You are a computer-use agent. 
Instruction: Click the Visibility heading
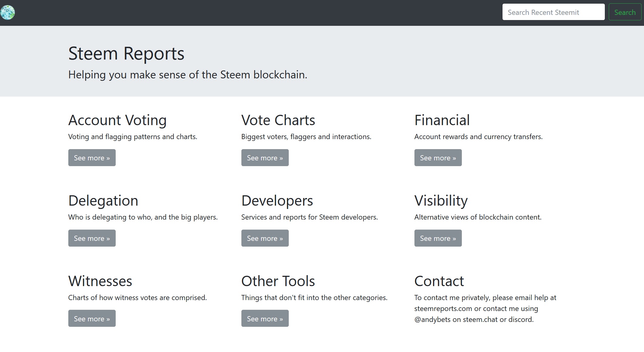pos(441,201)
